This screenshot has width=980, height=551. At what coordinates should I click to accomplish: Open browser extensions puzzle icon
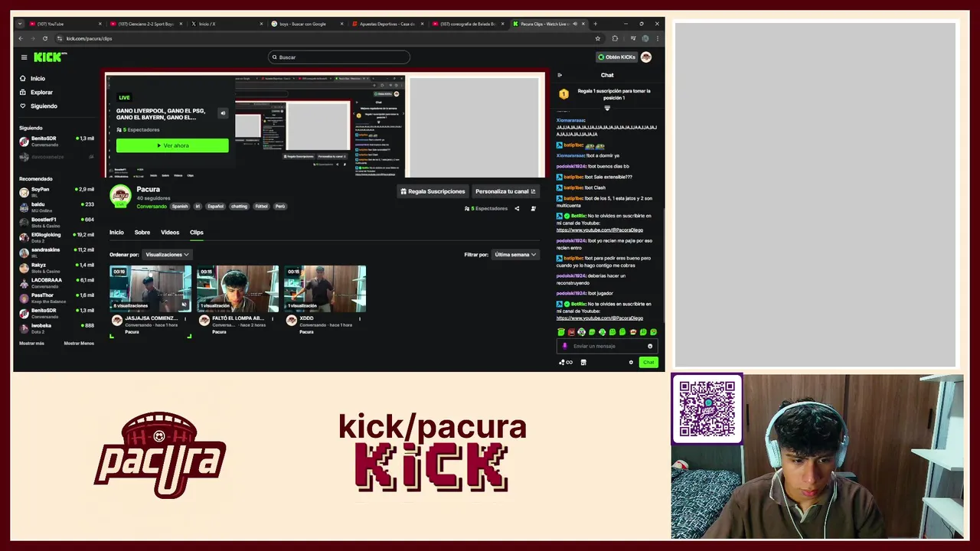coord(615,38)
